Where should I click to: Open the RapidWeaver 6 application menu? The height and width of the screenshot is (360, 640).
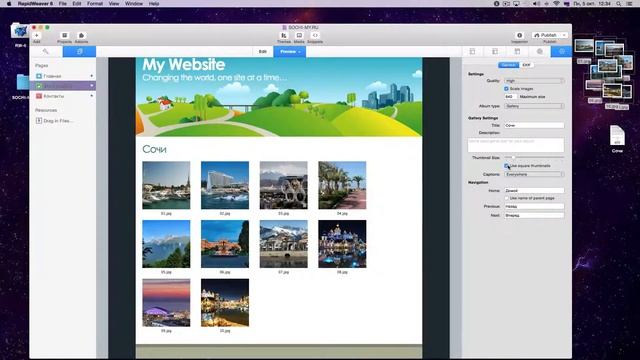pos(35,3)
